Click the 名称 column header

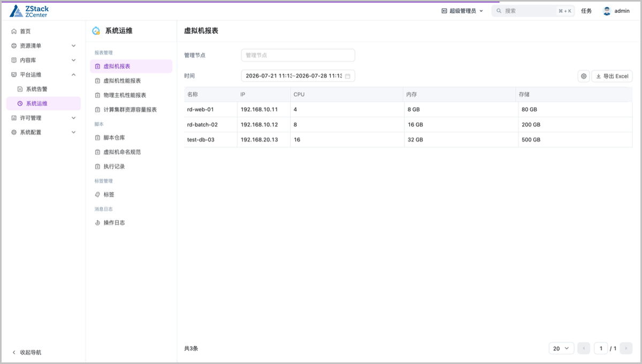tap(211, 95)
